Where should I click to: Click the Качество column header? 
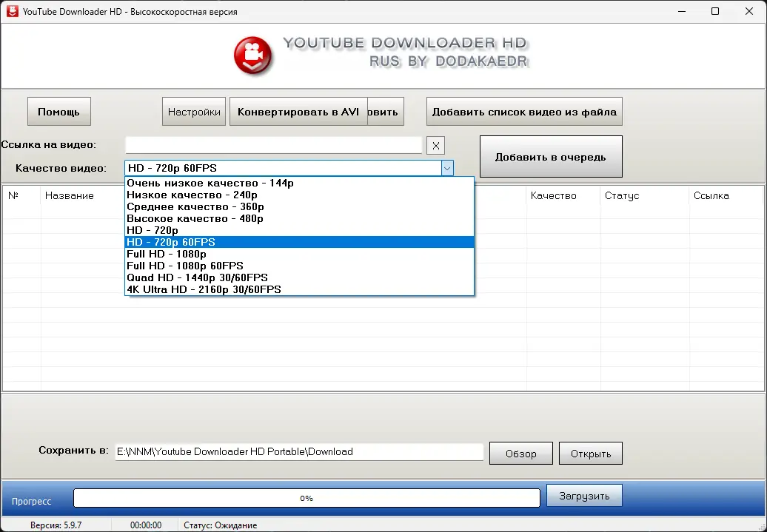point(553,195)
